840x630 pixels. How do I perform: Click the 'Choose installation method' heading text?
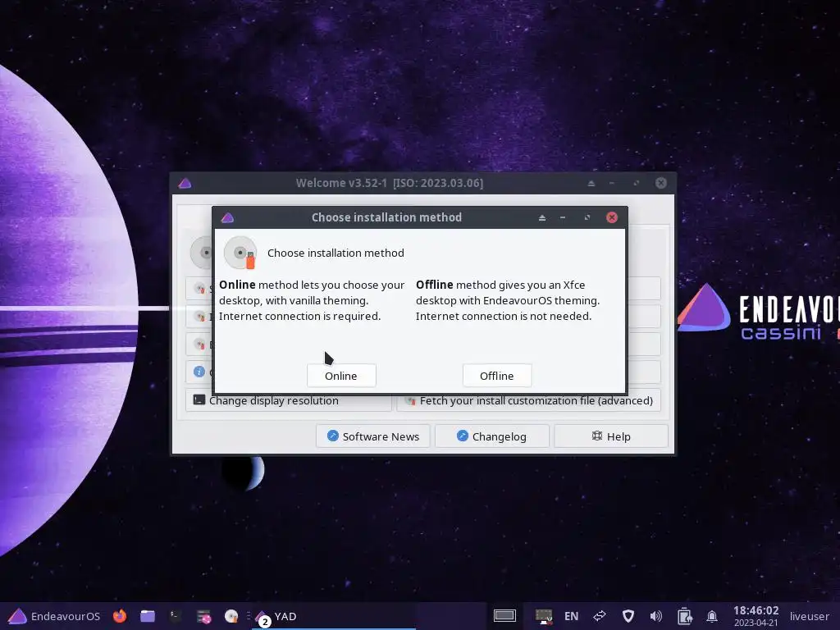coord(336,253)
